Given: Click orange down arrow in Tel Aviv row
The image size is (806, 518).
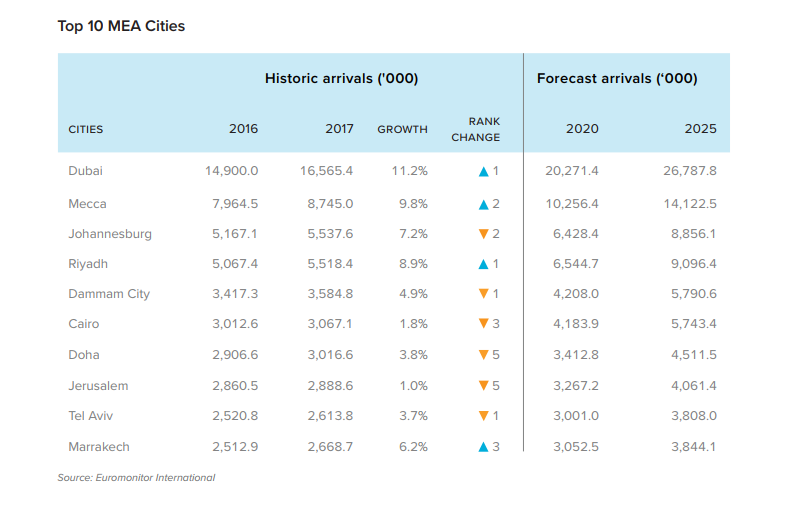Looking at the screenshot, I should (x=483, y=416).
